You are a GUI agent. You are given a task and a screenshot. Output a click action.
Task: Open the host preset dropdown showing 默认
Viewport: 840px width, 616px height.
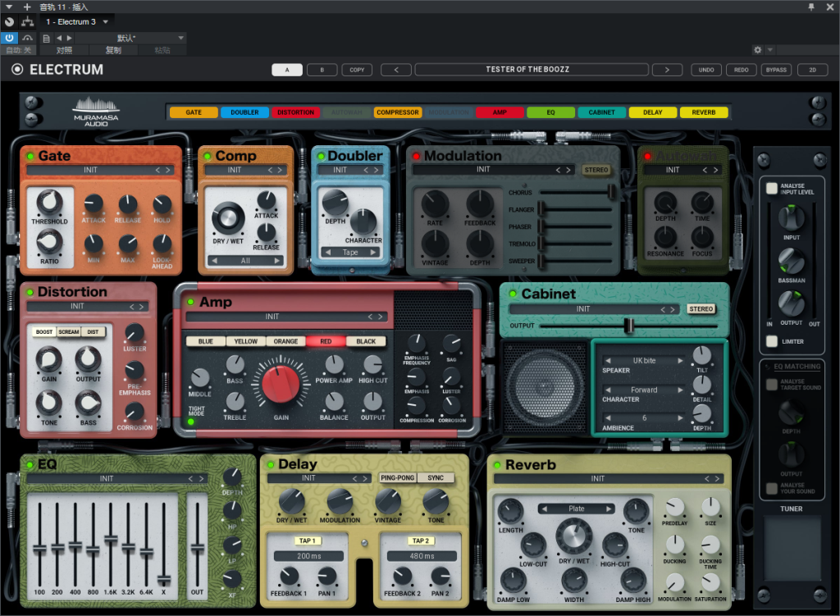[x=132, y=38]
